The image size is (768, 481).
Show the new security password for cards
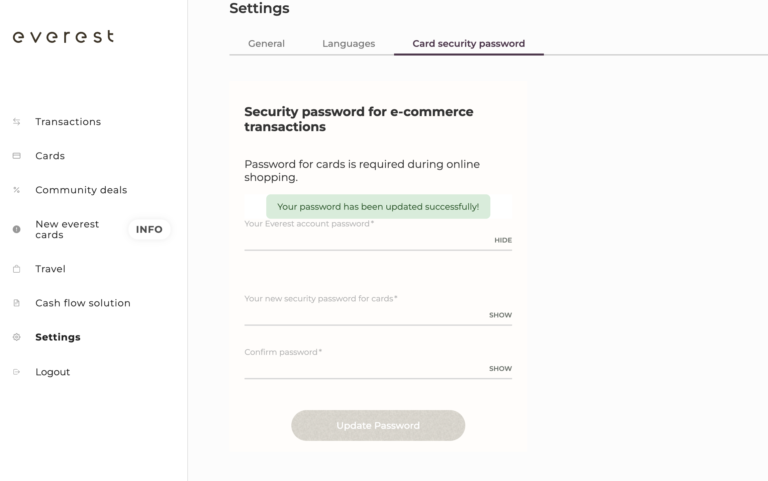click(x=500, y=315)
